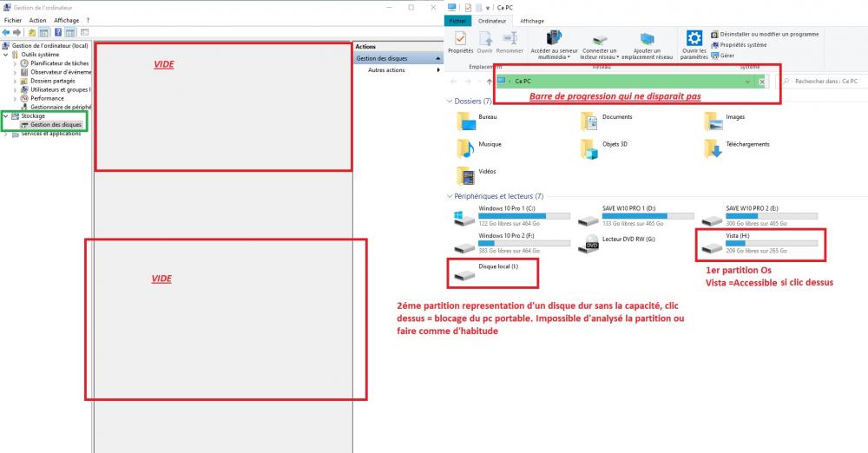Click Ajouter un emplacement réseau
This screenshot has height=453, width=868.
[648, 46]
